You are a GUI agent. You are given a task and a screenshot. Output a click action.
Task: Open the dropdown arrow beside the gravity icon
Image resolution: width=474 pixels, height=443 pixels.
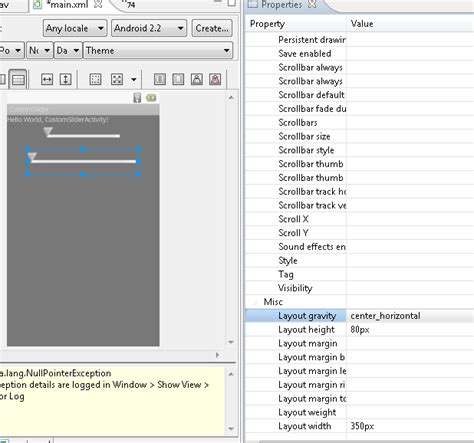pyautogui.click(x=134, y=80)
